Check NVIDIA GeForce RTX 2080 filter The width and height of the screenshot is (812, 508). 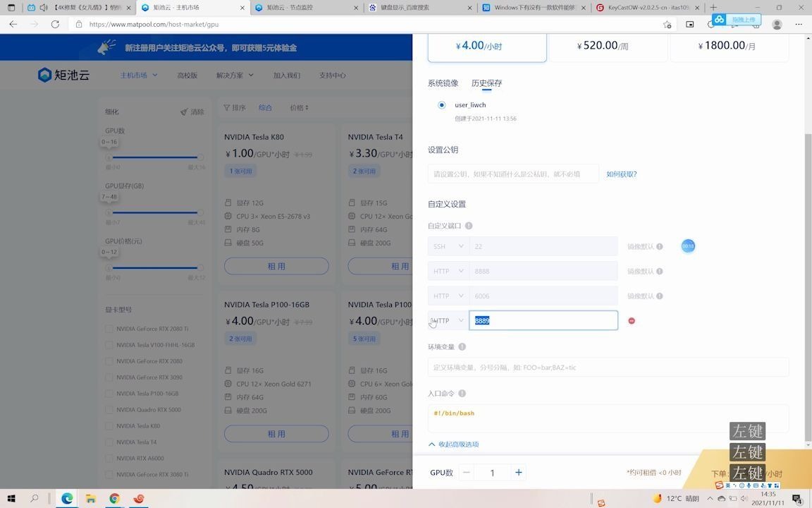pyautogui.click(x=109, y=361)
